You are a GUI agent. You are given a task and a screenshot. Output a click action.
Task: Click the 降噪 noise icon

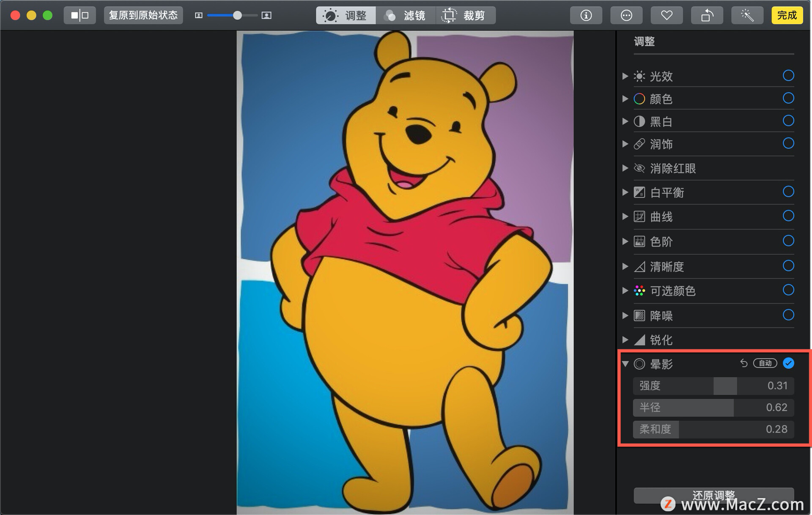pyautogui.click(x=639, y=316)
